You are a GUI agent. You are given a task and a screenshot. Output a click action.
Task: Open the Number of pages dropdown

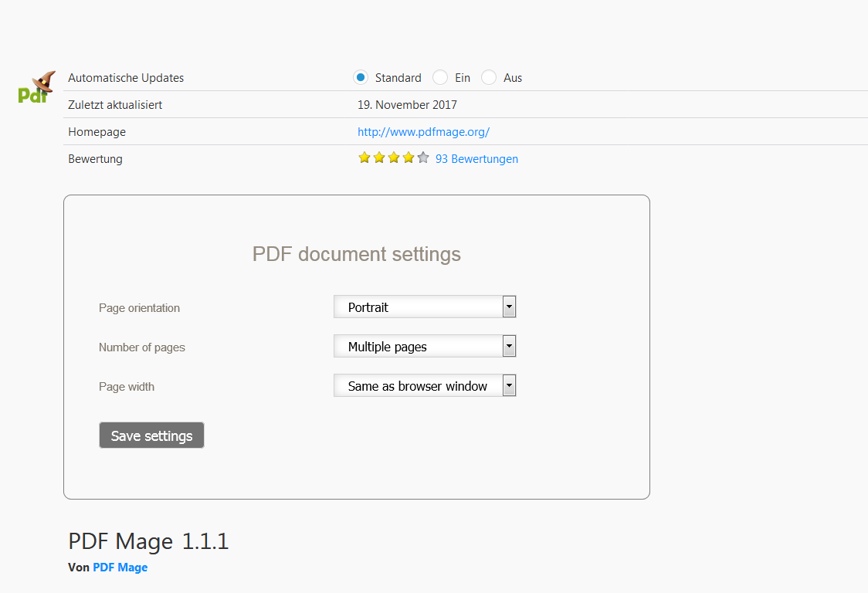425,346
